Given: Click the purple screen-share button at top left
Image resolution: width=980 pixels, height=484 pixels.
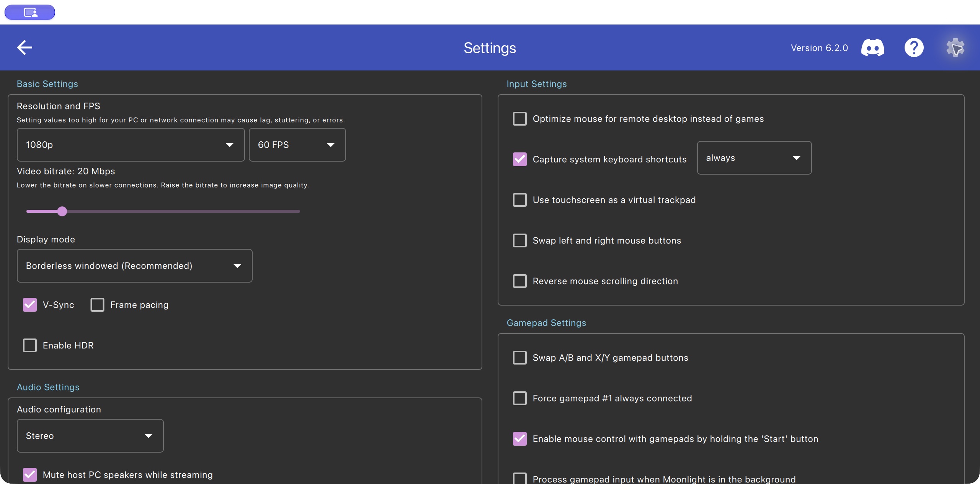Looking at the screenshot, I should (30, 12).
